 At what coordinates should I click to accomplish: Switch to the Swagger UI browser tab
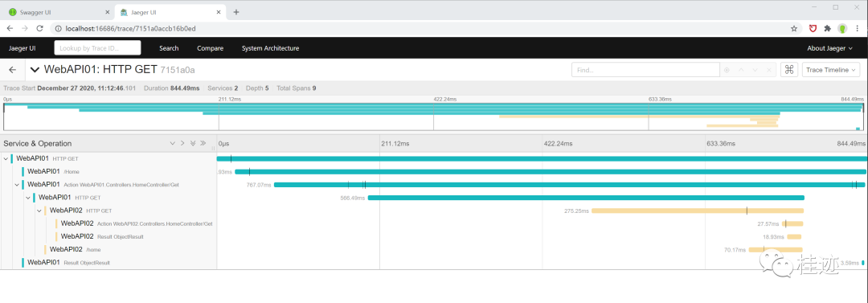57,12
